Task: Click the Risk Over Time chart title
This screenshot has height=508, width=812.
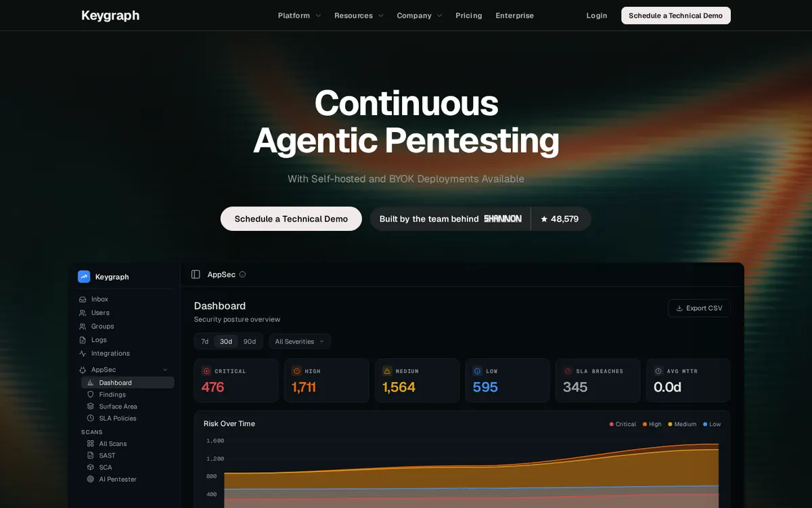Action: pos(229,424)
